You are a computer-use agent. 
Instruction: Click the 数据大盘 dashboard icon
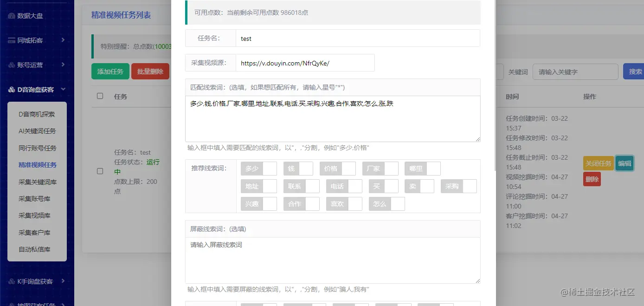pyautogui.click(x=12, y=16)
